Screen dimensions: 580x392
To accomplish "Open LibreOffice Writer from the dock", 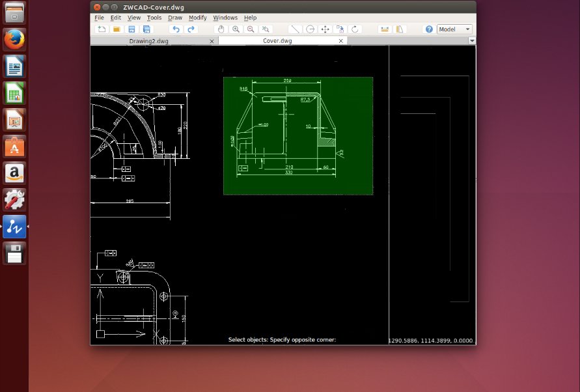I will click(x=14, y=66).
